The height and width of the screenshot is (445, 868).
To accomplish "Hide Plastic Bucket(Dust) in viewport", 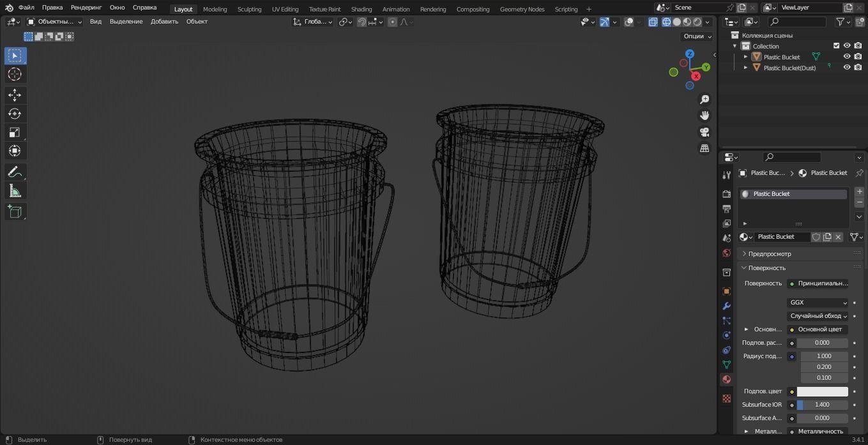I will point(847,68).
